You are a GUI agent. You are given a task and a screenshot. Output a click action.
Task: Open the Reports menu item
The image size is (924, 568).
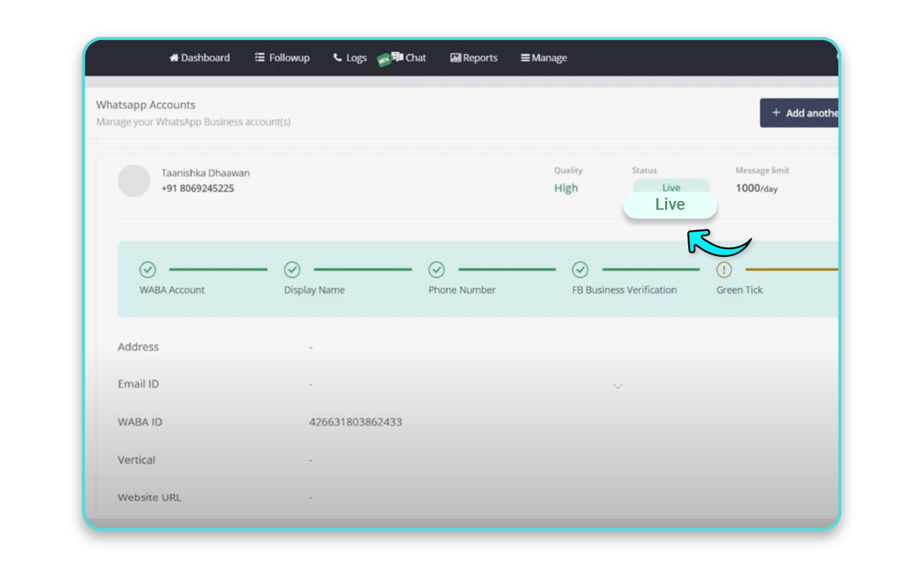(474, 58)
